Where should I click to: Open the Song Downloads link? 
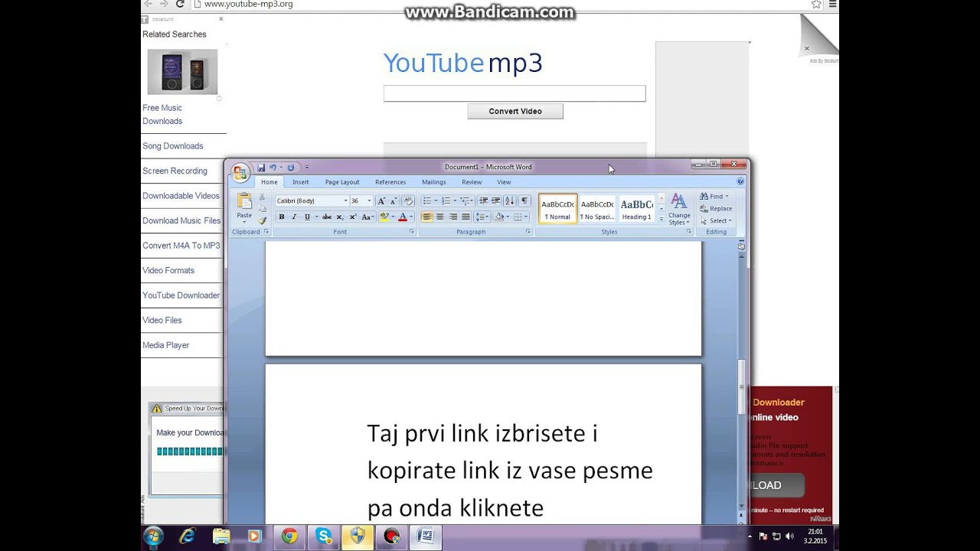pyautogui.click(x=172, y=146)
